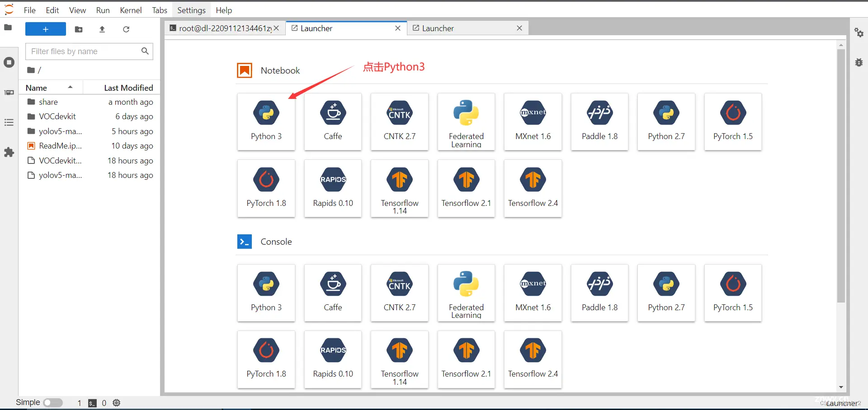
Task: Go to root folder breadcrumb
Action: click(x=31, y=70)
